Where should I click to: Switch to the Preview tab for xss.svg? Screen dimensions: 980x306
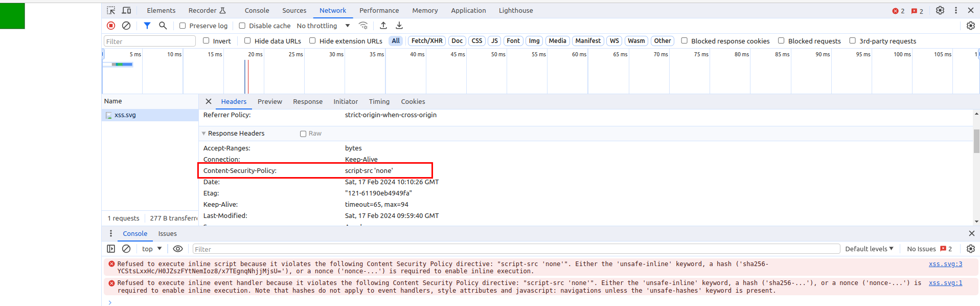[x=270, y=101]
